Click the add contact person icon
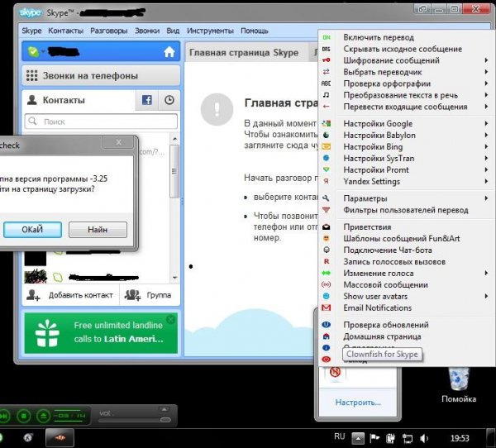The width and height of the screenshot is (496, 448). (33, 295)
